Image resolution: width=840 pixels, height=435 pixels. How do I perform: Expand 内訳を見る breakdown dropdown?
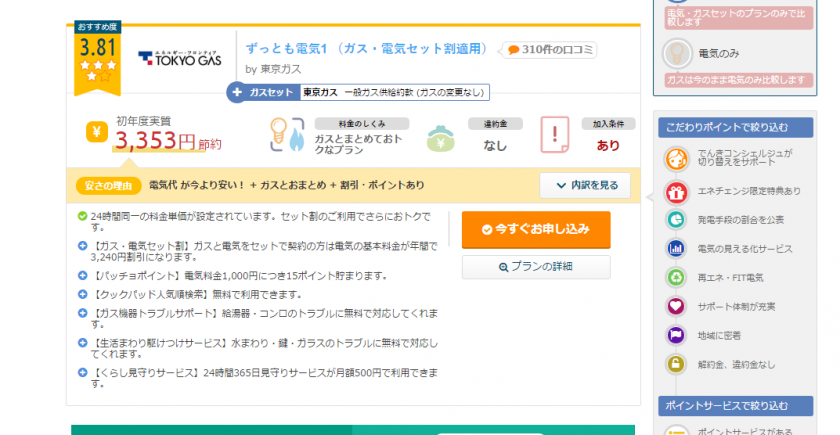click(x=585, y=185)
